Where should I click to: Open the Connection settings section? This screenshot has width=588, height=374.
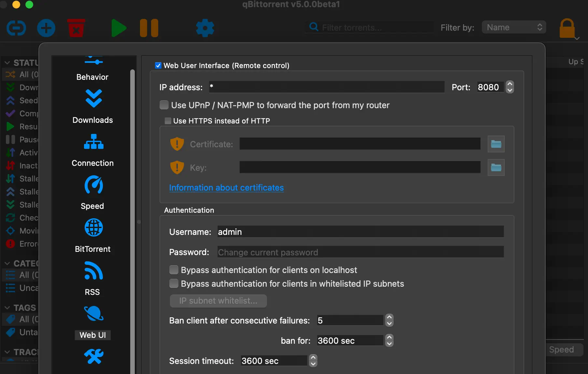pyautogui.click(x=92, y=150)
